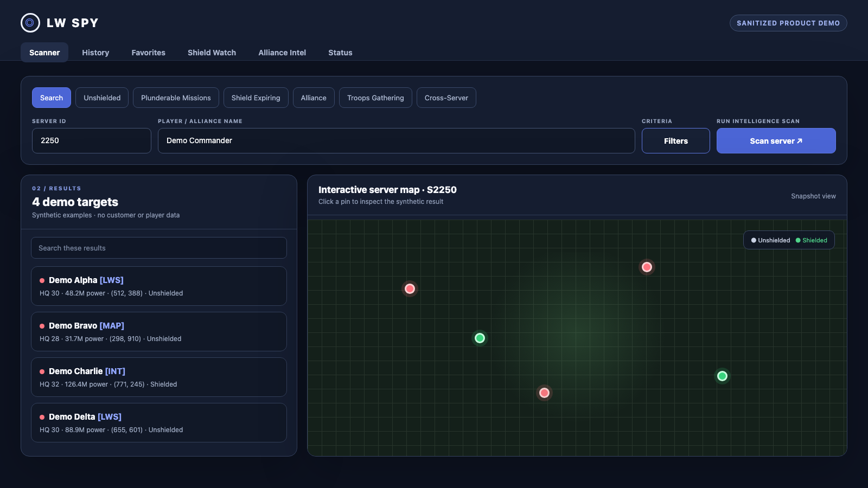Open the Demo Delta [LWS] result
The image size is (868, 488).
pos(159,422)
